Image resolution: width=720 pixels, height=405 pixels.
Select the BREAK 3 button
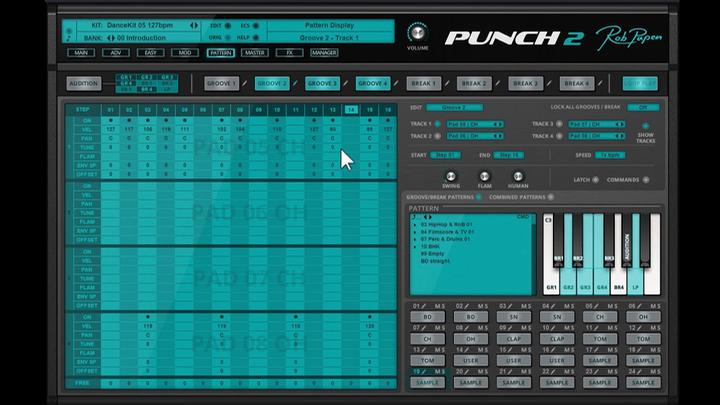[x=526, y=84]
